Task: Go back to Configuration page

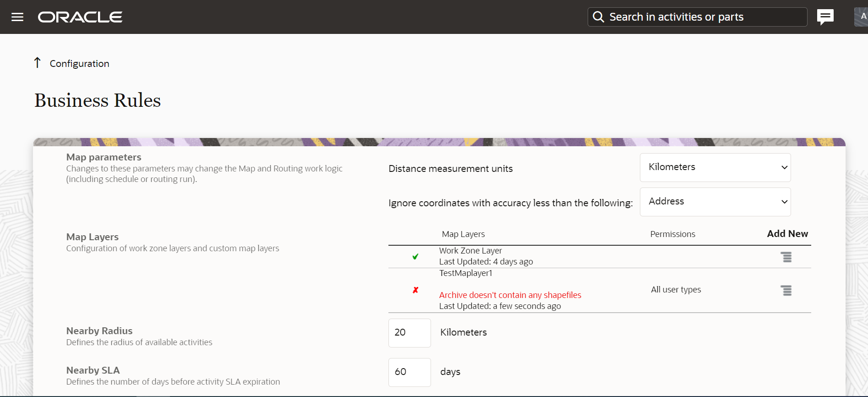Action: point(79,64)
